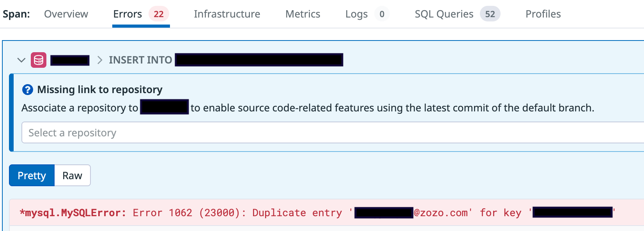644x231 pixels.
Task: Click the '@zozo.com' email text in error
Action: click(441, 213)
